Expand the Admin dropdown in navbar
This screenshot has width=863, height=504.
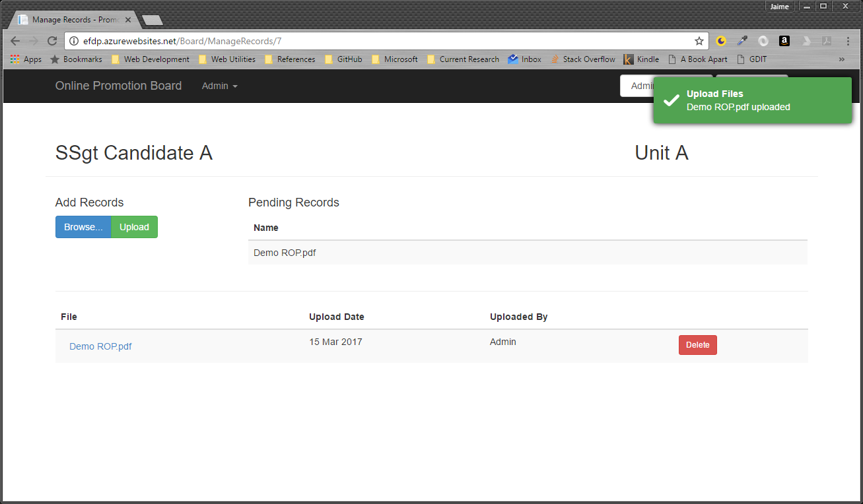[219, 86]
